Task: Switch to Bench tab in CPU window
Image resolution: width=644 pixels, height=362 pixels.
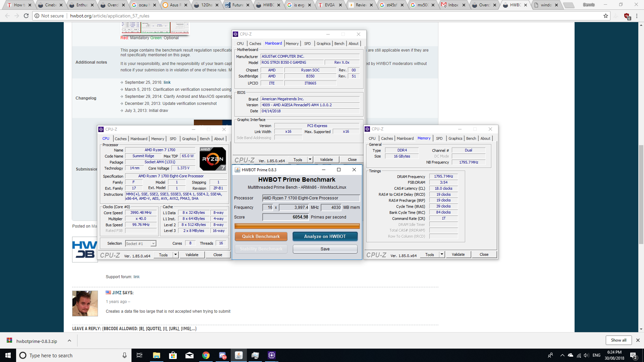Action: [205, 139]
